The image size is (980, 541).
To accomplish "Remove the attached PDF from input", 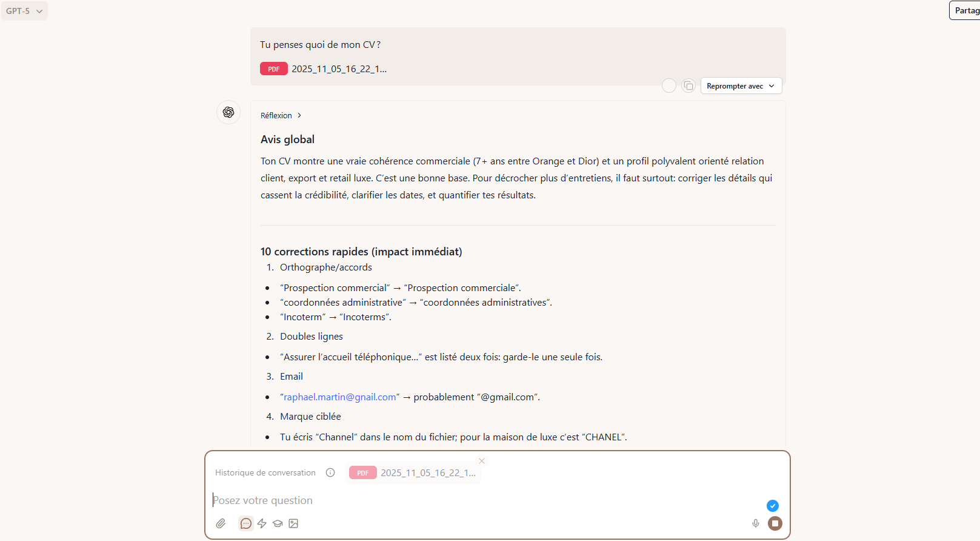I will coord(482,461).
